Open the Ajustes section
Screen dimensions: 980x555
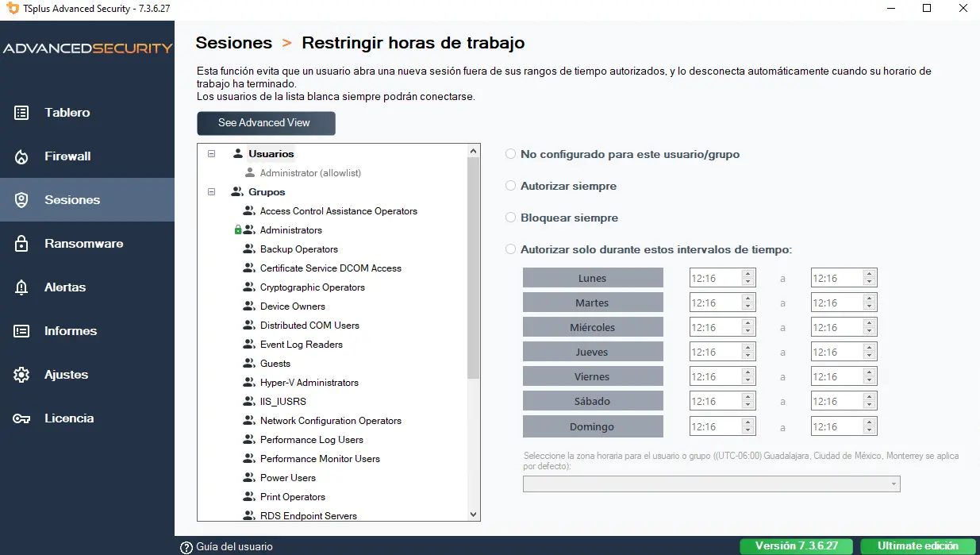coord(87,375)
